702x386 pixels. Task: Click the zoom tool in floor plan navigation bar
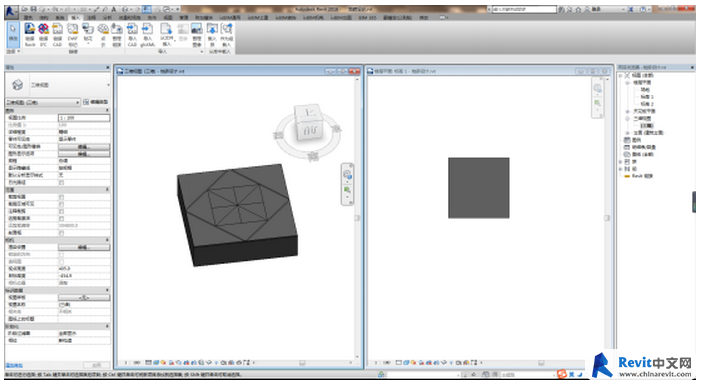click(598, 103)
